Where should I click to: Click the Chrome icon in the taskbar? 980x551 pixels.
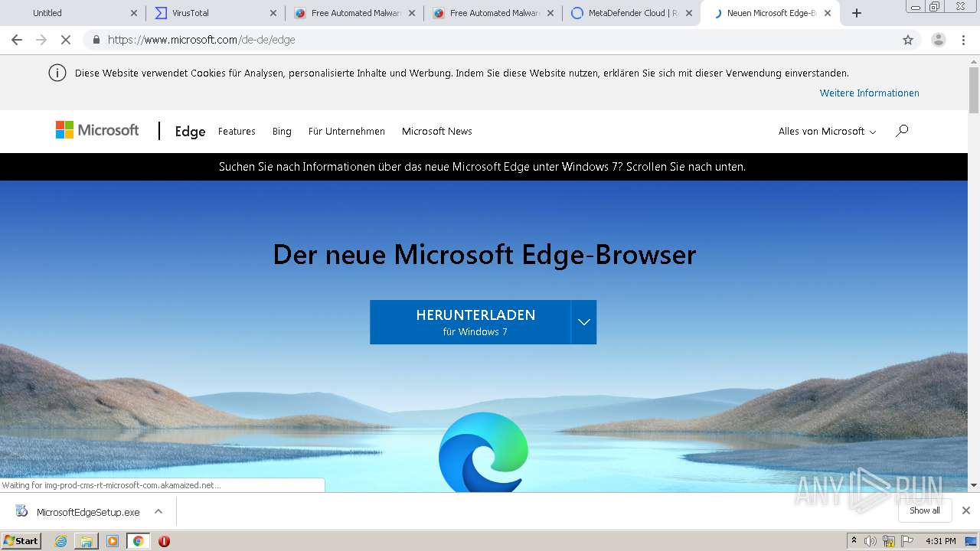139,541
